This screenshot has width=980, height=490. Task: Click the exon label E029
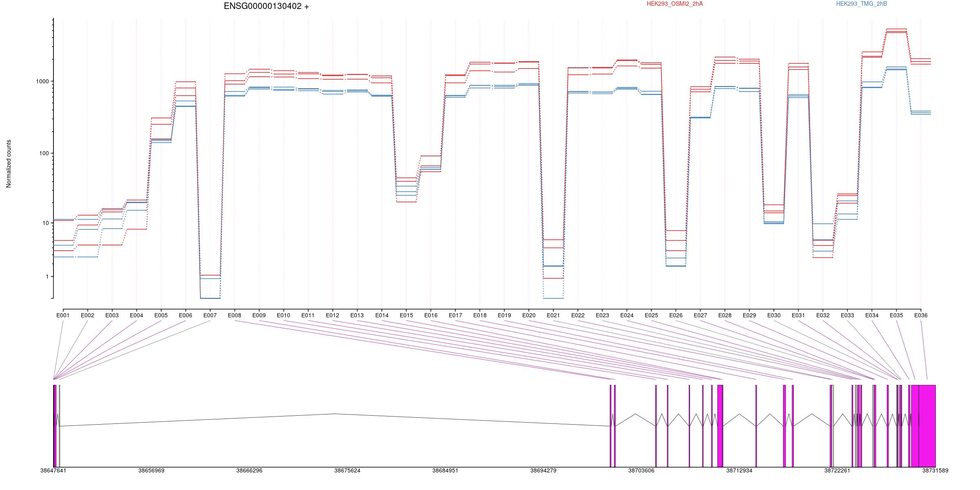click(749, 315)
